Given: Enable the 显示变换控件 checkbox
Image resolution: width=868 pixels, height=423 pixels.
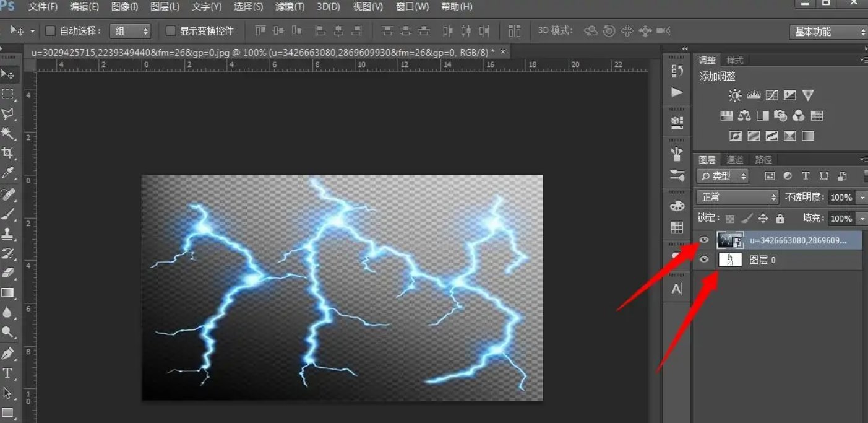Looking at the screenshot, I should click(x=171, y=30).
